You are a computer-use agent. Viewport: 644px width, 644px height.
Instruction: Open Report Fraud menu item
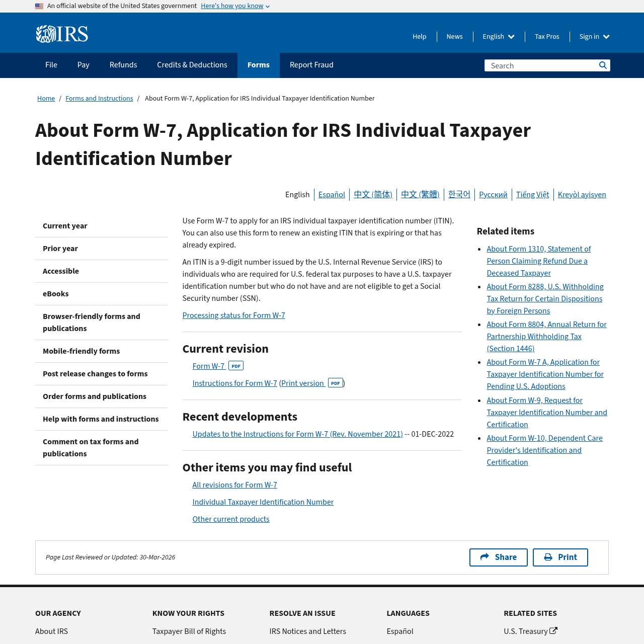coord(311,65)
